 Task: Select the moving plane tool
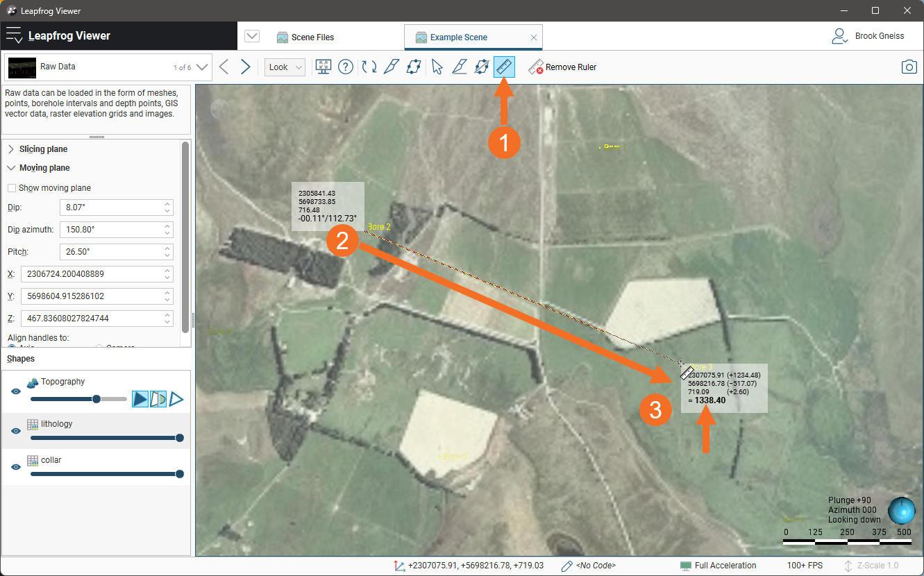pos(414,67)
